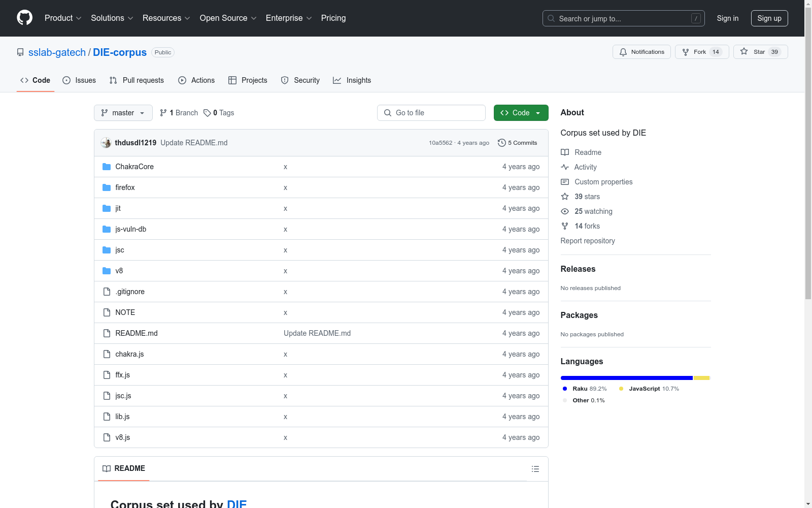The image size is (812, 508).
Task: Click the lib.js file icon
Action: tap(107, 417)
